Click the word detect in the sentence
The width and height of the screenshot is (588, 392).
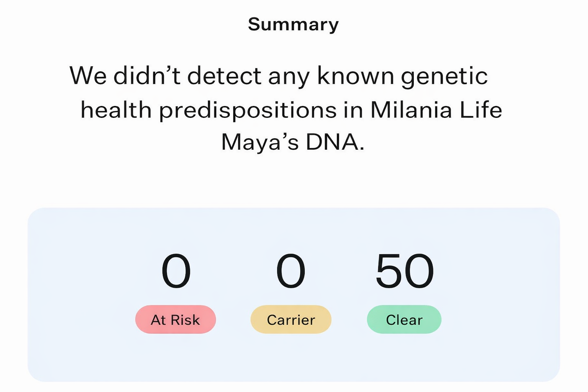pos(224,75)
